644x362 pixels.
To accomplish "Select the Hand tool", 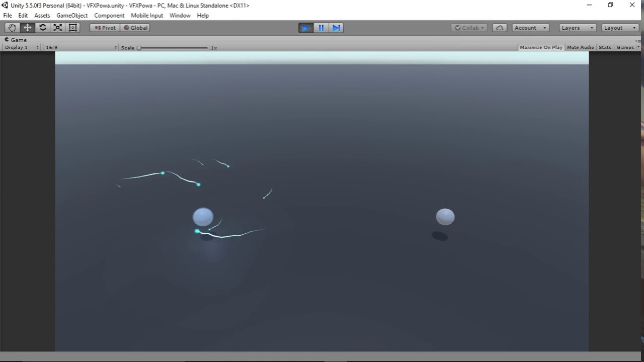I will pyautogui.click(x=12, y=28).
